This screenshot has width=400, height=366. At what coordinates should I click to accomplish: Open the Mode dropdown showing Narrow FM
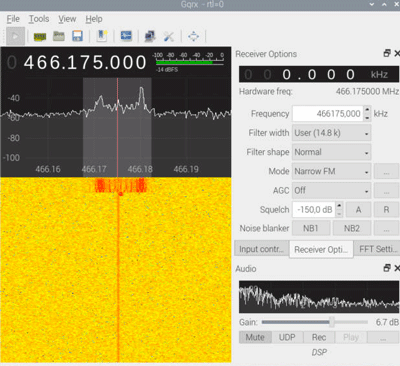pyautogui.click(x=331, y=171)
